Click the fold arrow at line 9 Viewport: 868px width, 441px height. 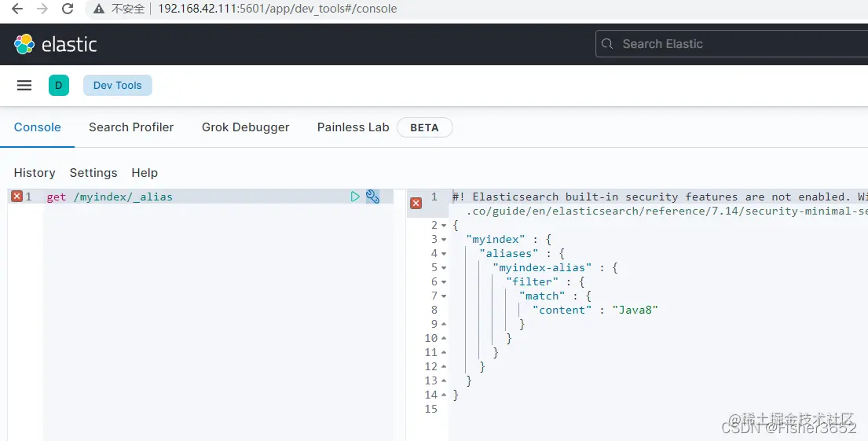444,324
